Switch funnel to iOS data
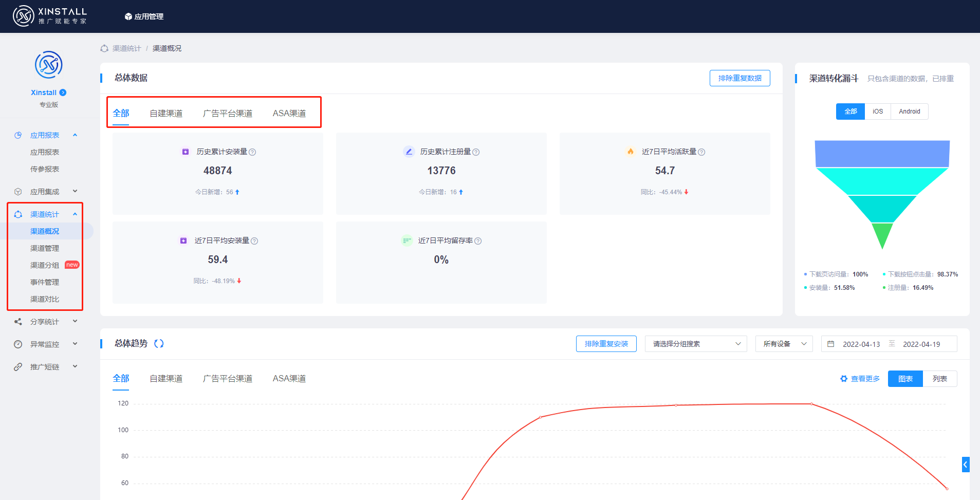This screenshot has height=500, width=980. coord(878,112)
